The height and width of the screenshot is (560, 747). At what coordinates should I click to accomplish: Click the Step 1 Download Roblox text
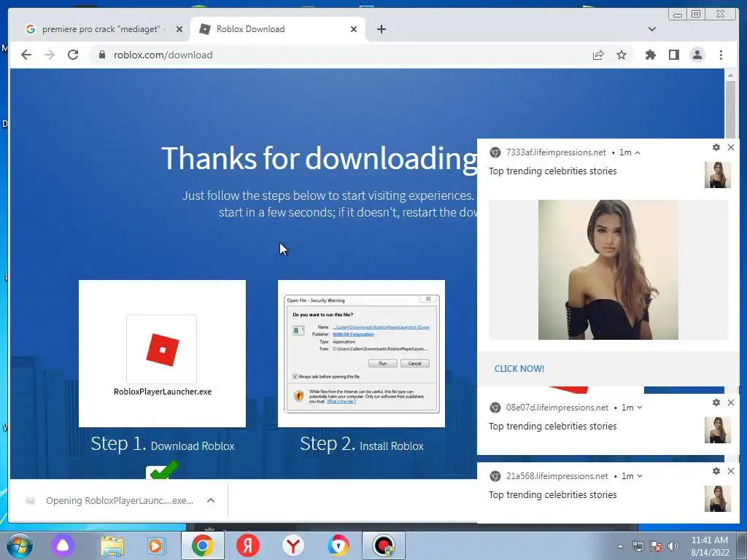coord(163,445)
